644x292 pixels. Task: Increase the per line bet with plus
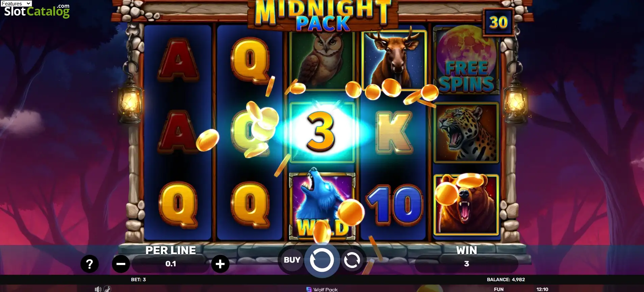coord(220,264)
